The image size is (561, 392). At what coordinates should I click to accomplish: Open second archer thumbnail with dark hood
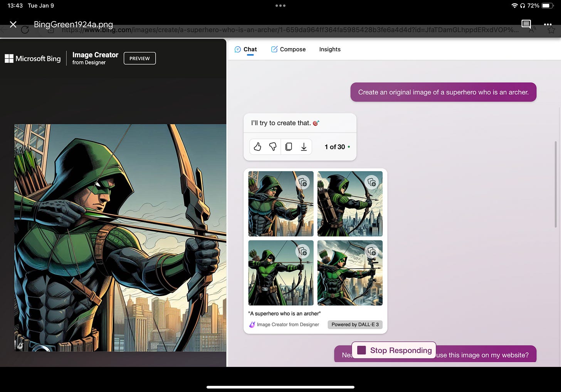(350, 204)
